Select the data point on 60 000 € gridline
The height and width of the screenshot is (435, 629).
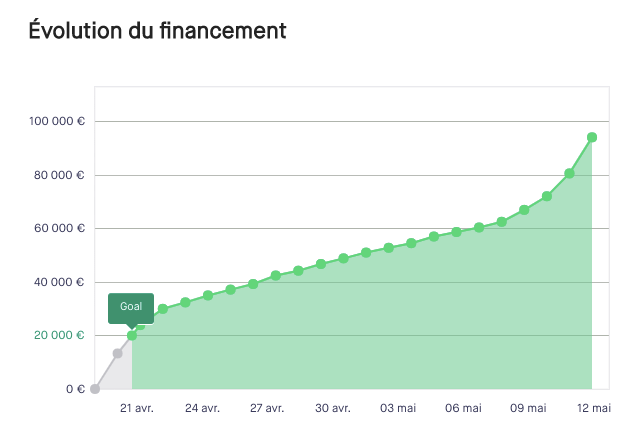(479, 227)
